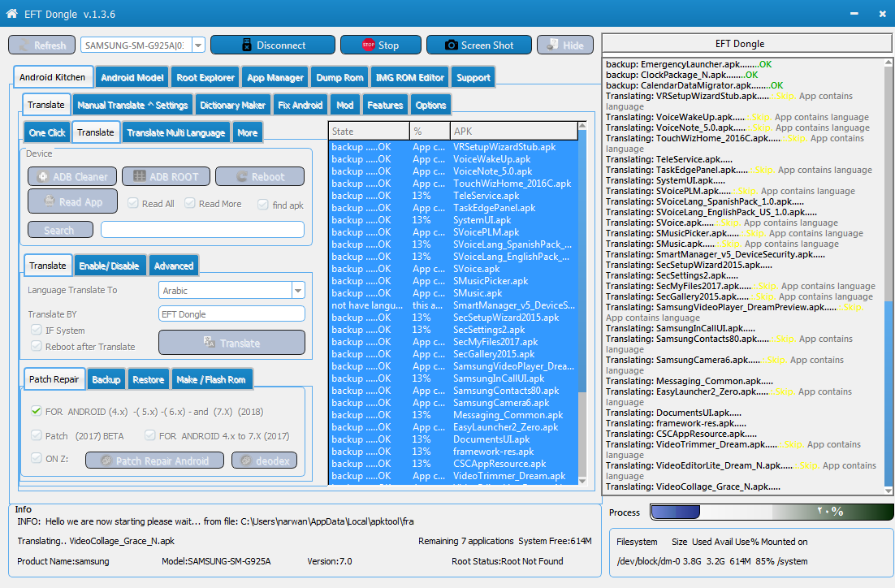
Task: Toggle the IF System checkbox
Action: [37, 330]
